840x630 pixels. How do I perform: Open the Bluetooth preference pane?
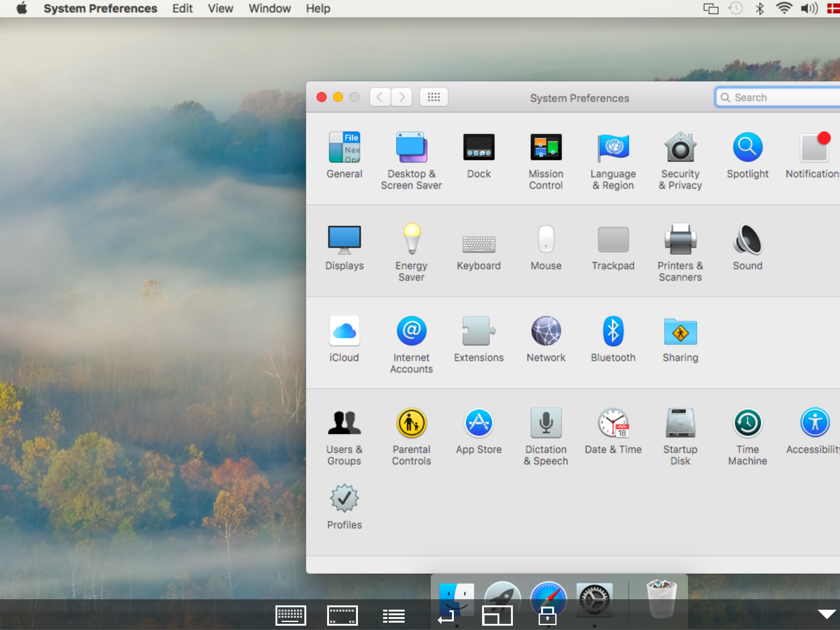pos(612,331)
